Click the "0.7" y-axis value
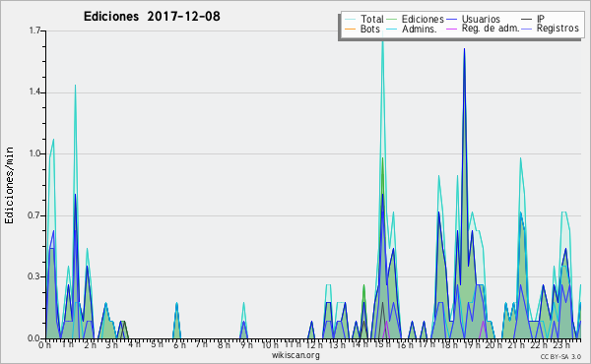591x364 pixels. (34, 215)
